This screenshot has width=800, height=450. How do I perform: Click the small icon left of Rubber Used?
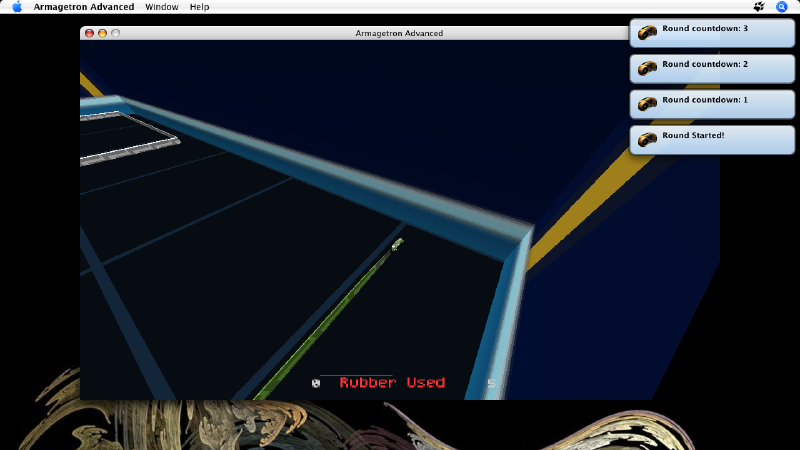pyautogui.click(x=316, y=383)
